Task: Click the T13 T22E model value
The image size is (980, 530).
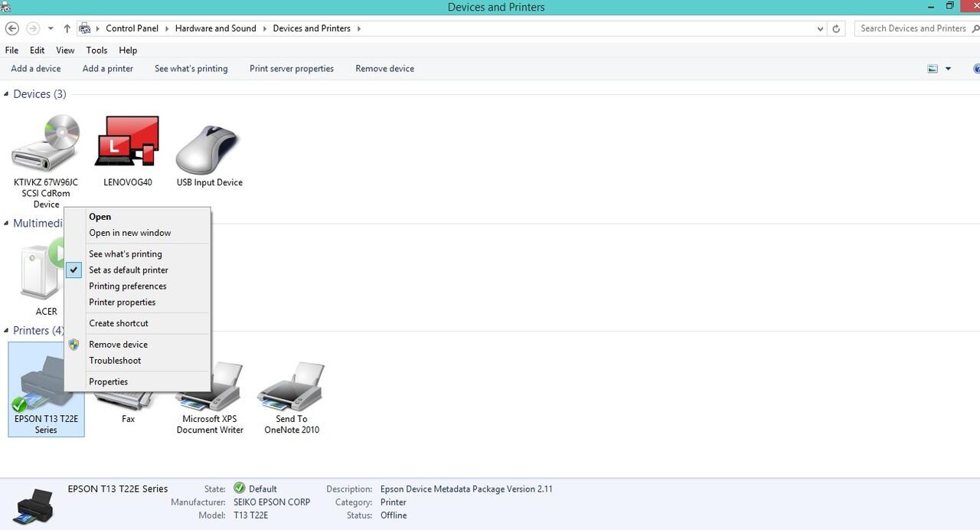Action: (251, 515)
